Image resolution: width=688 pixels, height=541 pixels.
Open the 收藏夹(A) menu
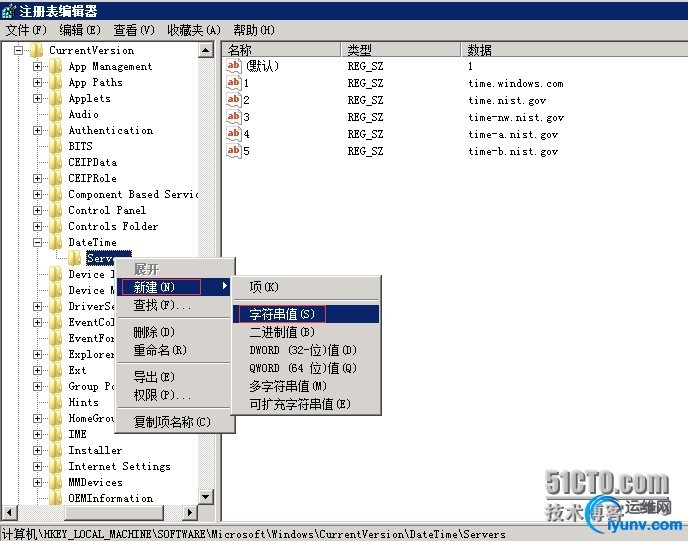pos(194,30)
